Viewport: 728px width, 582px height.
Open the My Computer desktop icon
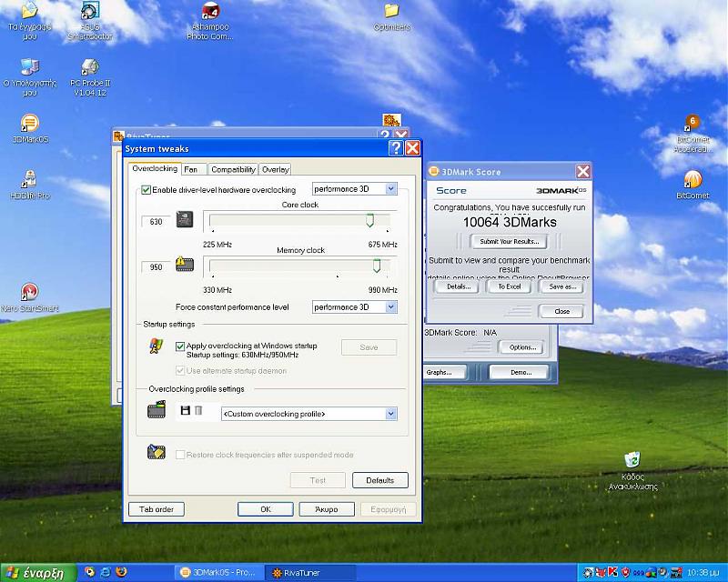30,77
